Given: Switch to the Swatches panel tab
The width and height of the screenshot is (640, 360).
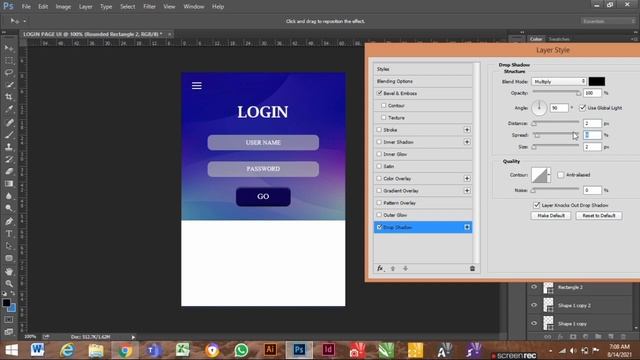Looking at the screenshot, I should click(x=559, y=39).
